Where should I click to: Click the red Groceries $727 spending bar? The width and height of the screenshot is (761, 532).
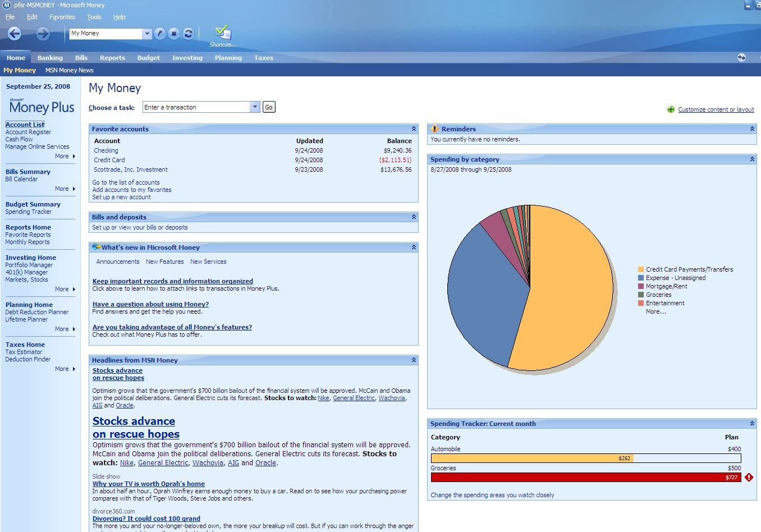(586, 478)
